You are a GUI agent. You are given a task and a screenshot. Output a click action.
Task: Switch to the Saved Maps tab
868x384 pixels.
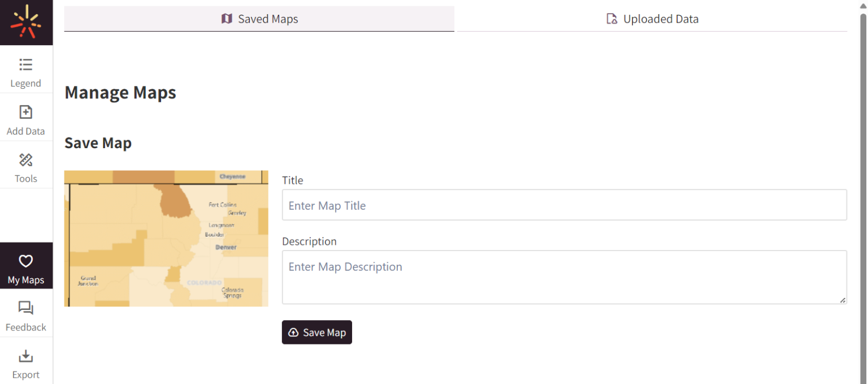259,19
